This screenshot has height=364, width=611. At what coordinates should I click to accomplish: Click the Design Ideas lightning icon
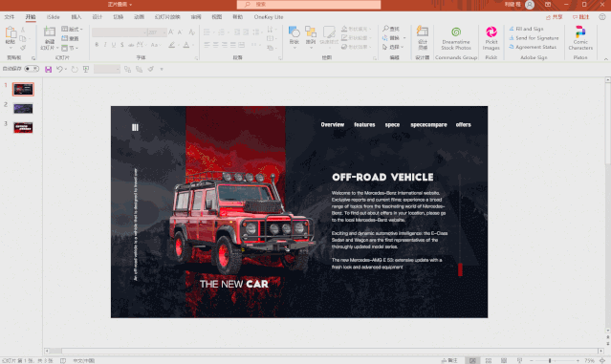[423, 38]
